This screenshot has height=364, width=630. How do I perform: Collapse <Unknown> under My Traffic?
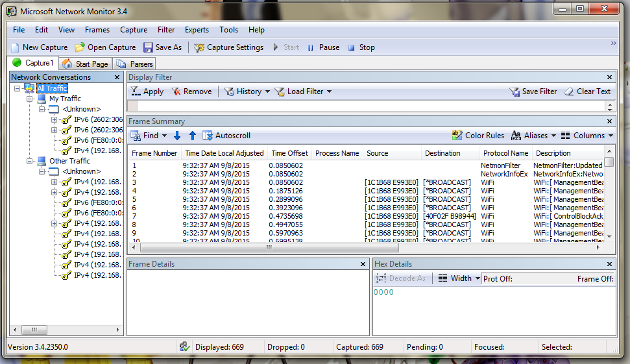(42, 109)
